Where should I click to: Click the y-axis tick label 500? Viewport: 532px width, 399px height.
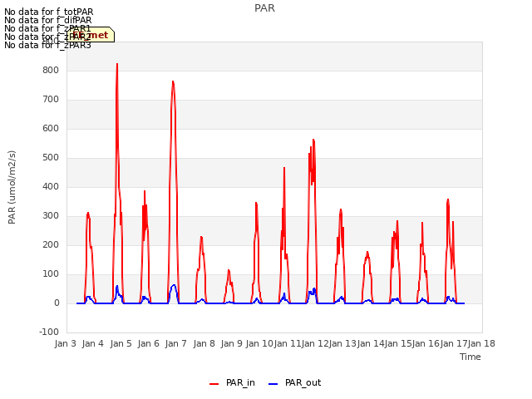[51, 158]
